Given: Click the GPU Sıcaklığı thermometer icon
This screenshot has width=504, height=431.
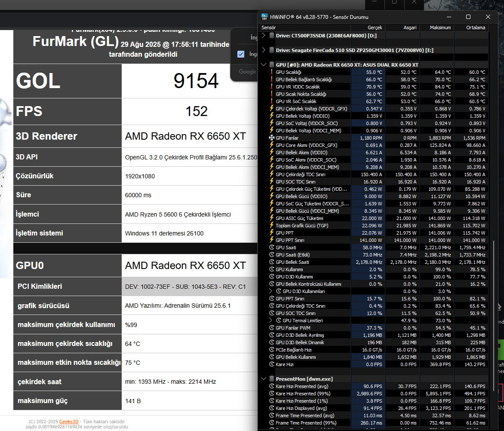Looking at the screenshot, I should coord(272,72).
